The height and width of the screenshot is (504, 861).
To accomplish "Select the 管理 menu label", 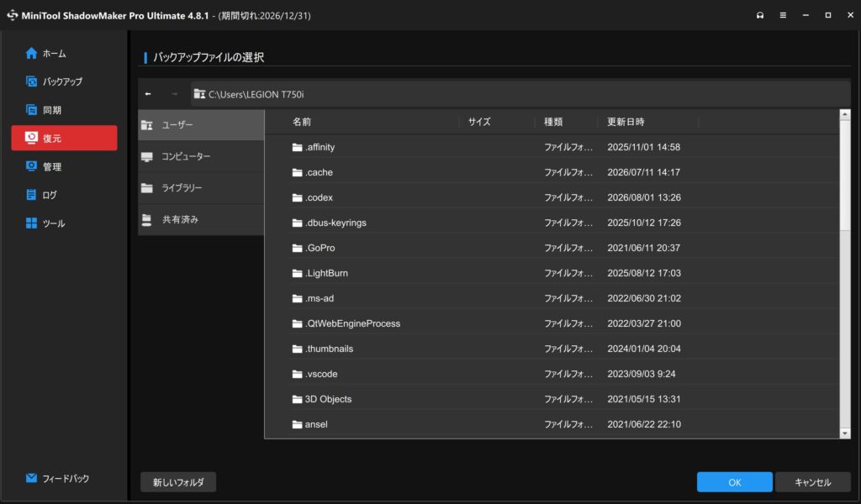I will coord(52,166).
